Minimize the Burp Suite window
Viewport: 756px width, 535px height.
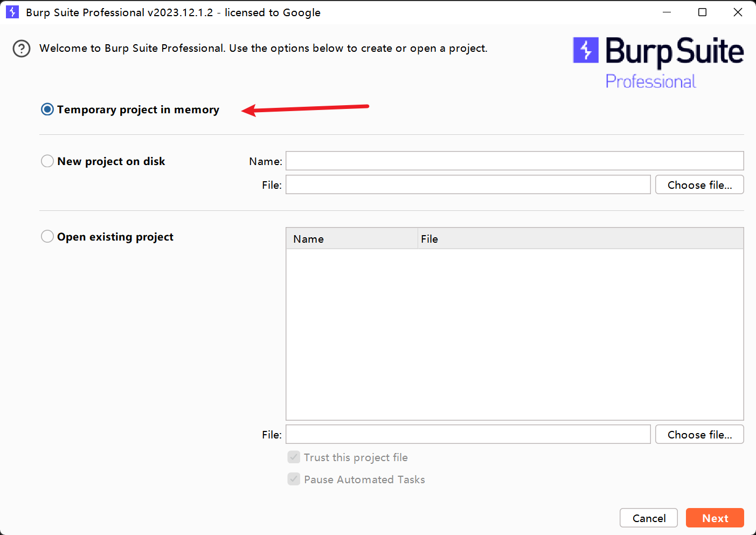667,12
